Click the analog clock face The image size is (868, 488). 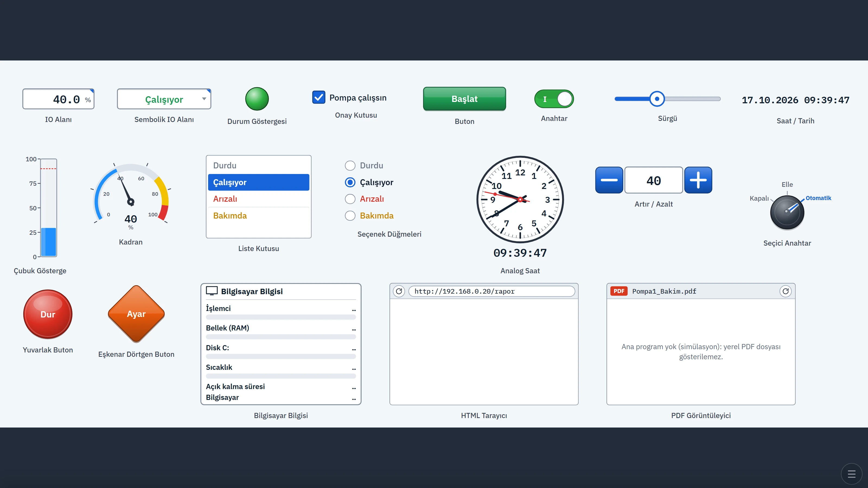pos(520,199)
